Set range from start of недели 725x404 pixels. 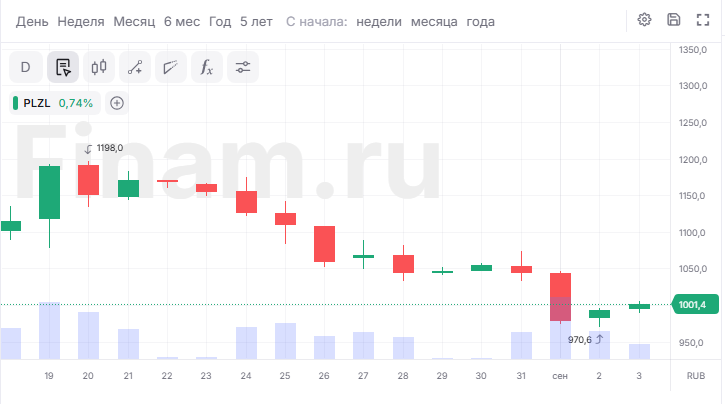[379, 22]
